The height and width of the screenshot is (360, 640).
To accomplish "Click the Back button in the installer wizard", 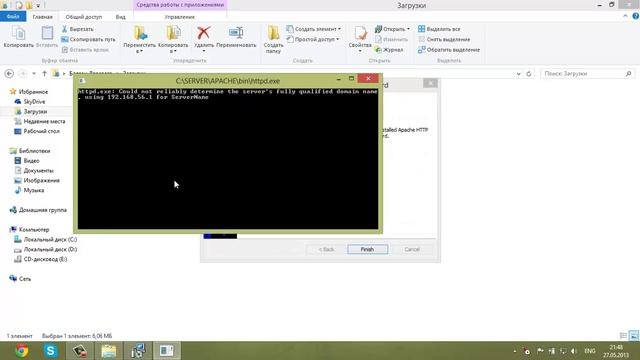I will coord(327,249).
